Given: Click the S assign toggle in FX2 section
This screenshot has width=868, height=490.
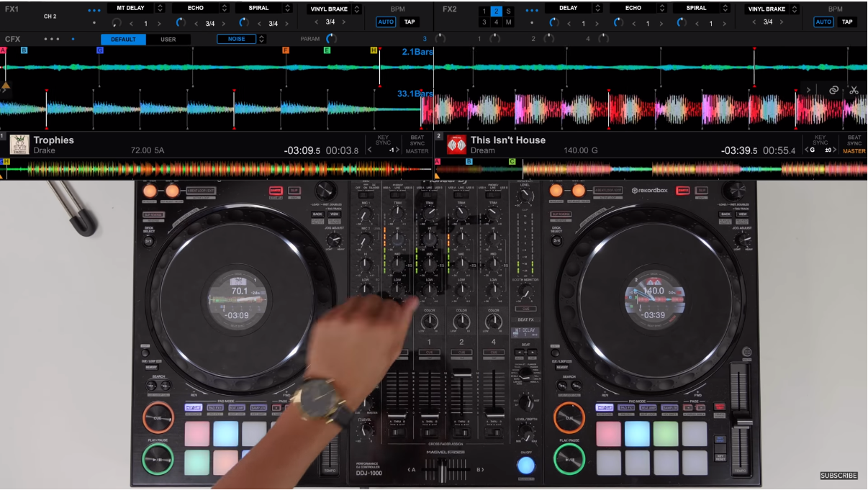Looking at the screenshot, I should 509,10.
